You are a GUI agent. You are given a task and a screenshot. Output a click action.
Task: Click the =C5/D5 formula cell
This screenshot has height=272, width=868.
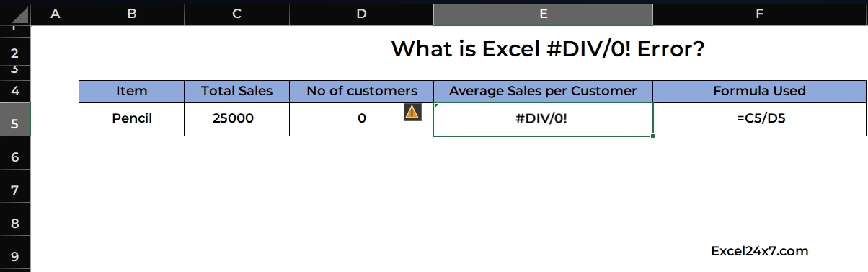[760, 119]
